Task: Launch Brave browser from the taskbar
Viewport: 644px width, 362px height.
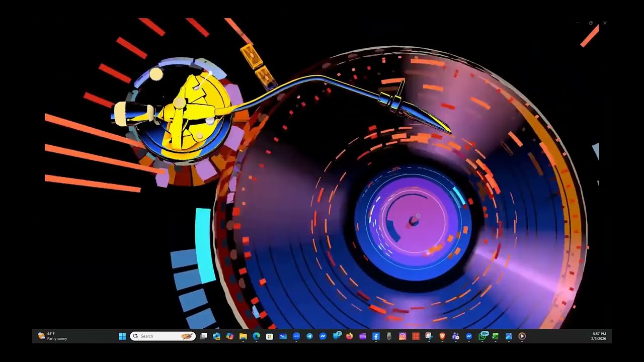Action: pyautogui.click(x=442, y=336)
